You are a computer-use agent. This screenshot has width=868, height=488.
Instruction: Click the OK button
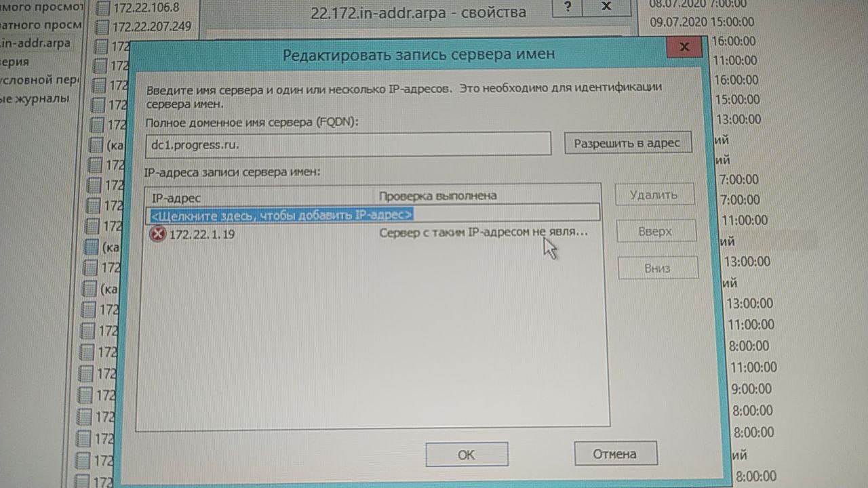(467, 454)
